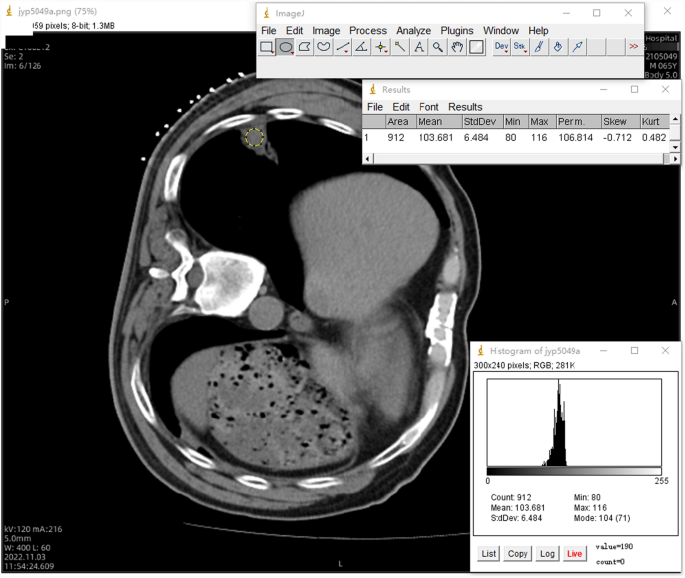Select the Wand tracing tool
This screenshot has height=578, width=685.
[x=400, y=47]
